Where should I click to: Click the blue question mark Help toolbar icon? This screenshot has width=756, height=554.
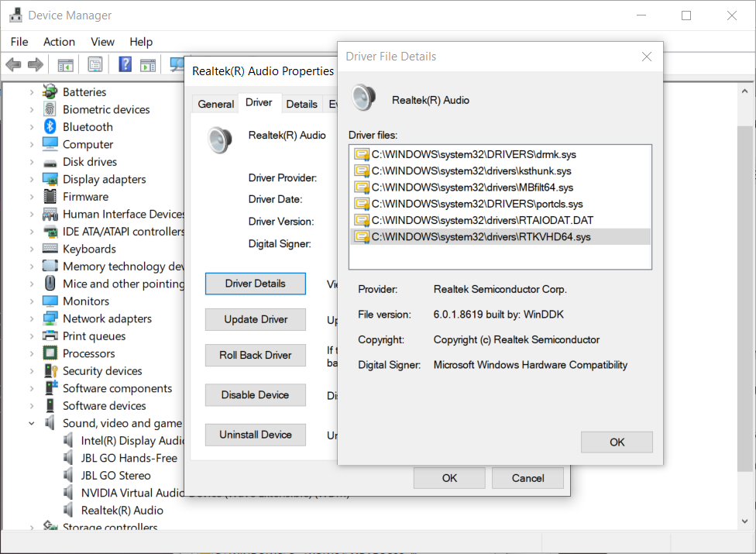[x=125, y=64]
